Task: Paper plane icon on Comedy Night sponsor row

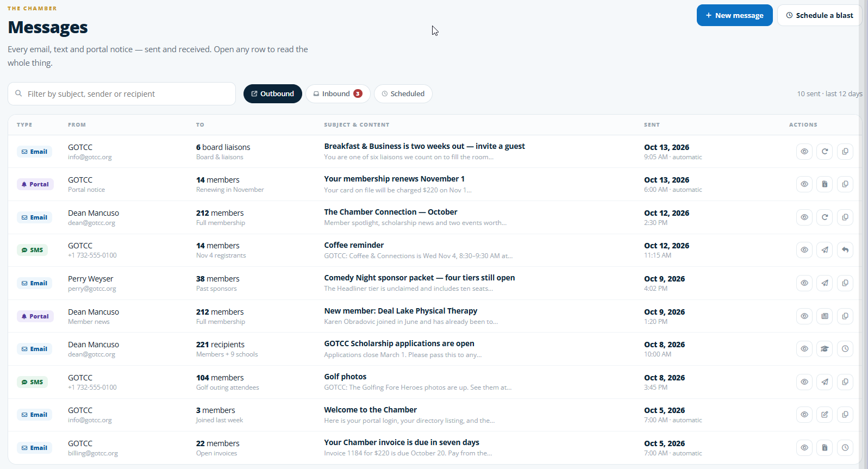Action: click(825, 283)
